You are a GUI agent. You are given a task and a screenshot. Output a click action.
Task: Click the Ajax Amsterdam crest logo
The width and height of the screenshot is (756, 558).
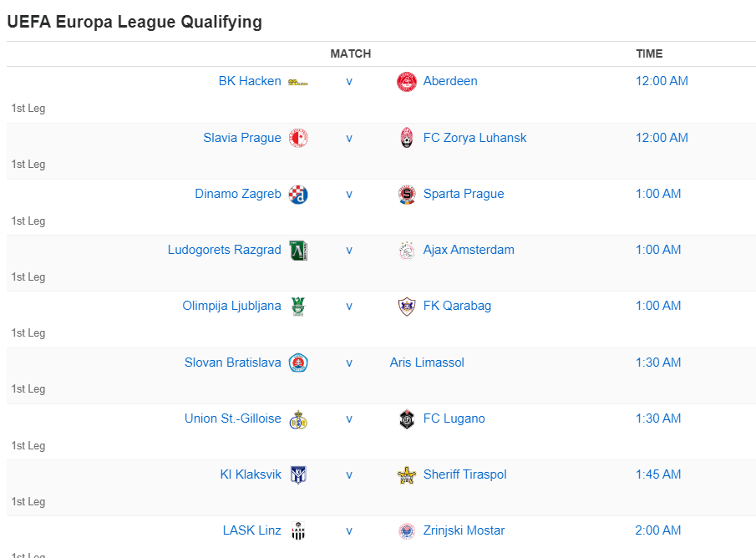pyautogui.click(x=407, y=250)
